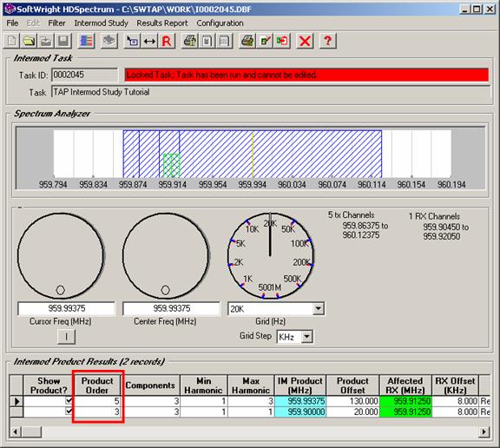Click the Center Freq input field
Image resolution: width=500 pixels, height=448 pixels.
point(171,308)
